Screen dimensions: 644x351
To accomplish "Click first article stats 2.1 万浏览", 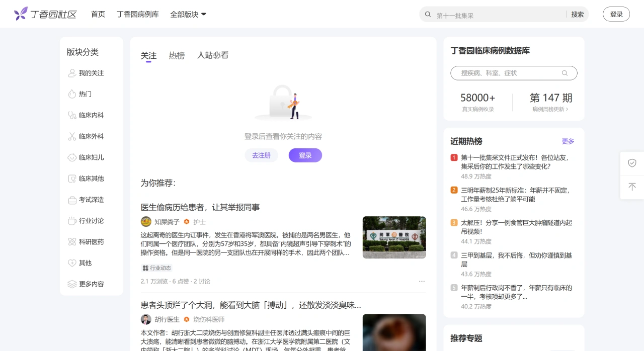I will point(154,281).
